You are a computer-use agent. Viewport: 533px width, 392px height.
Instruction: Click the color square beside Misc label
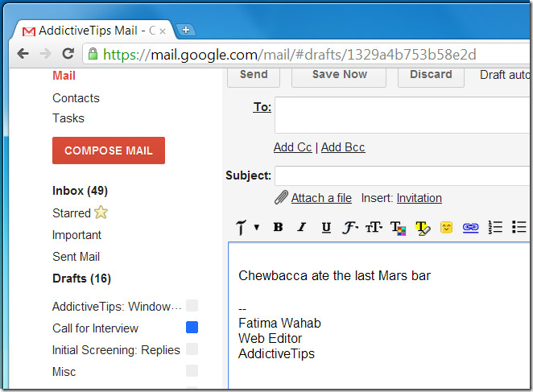point(192,370)
